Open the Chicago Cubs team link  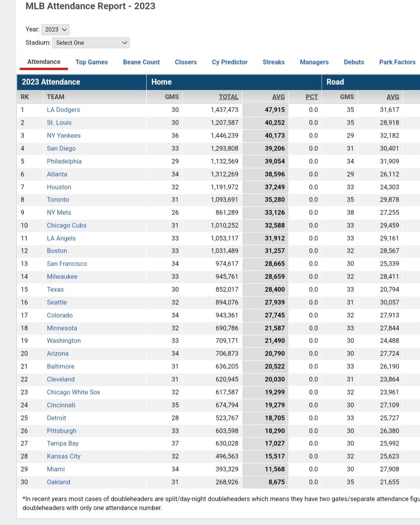67,225
